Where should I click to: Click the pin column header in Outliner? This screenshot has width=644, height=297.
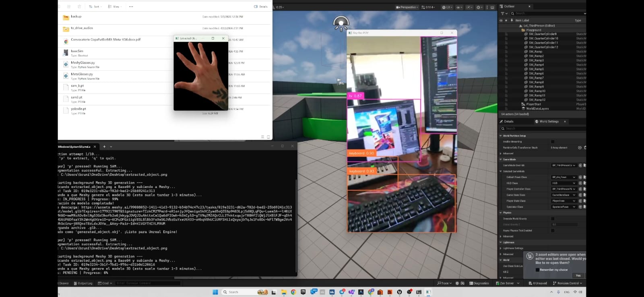(x=512, y=20)
